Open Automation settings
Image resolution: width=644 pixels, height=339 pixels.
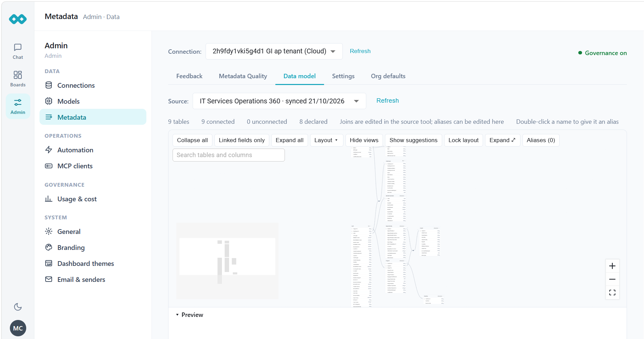(93, 150)
